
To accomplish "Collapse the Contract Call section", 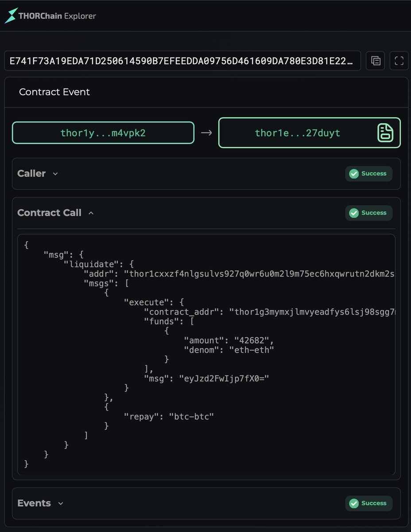I will pos(91,213).
